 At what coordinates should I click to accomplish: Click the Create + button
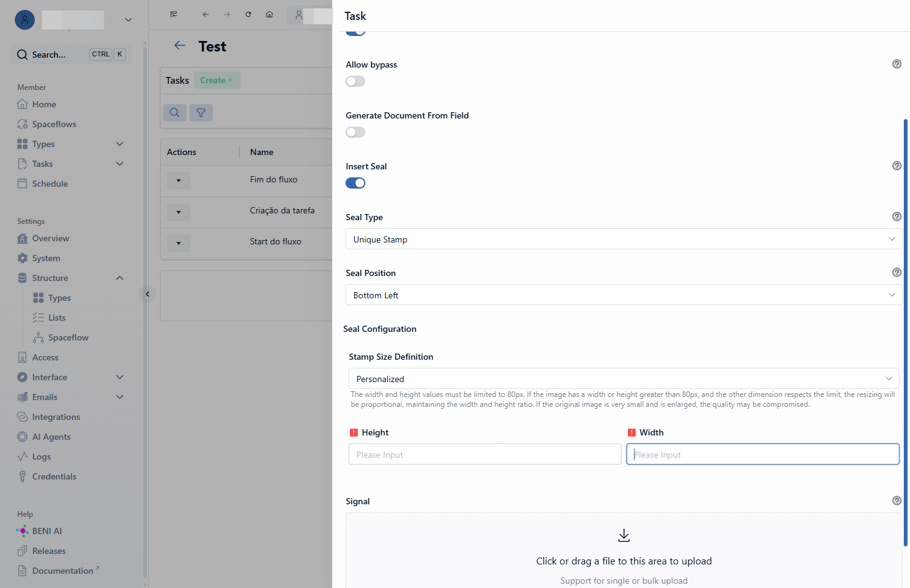point(217,80)
